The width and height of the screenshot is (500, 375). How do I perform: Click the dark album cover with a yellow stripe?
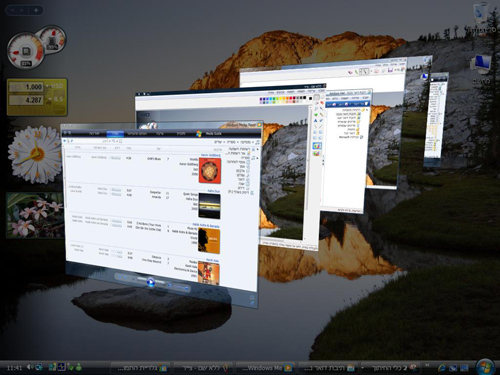point(209,206)
